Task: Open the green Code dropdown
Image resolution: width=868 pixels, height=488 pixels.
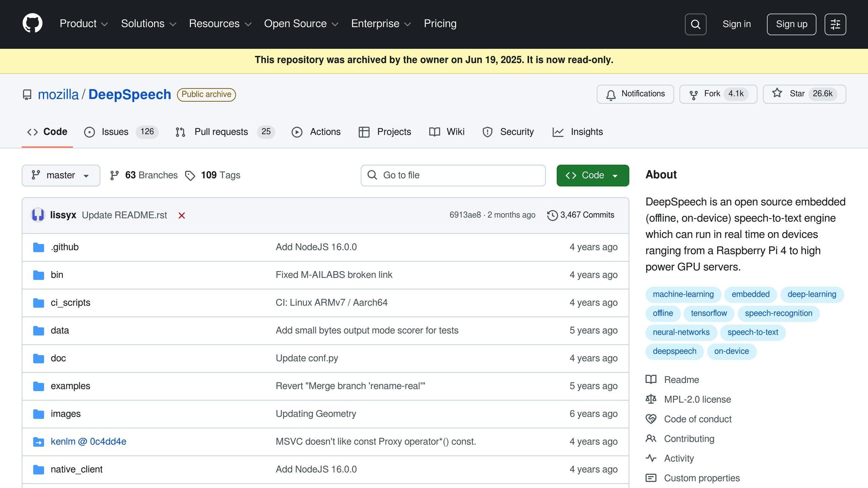Action: 593,175
